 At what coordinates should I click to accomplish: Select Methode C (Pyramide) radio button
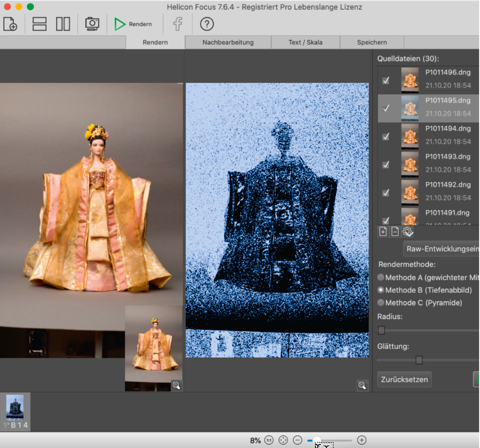pyautogui.click(x=381, y=303)
